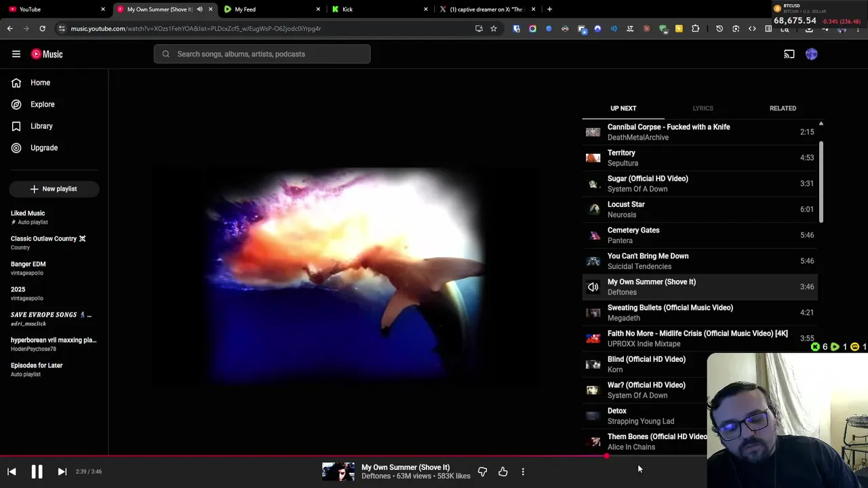Bookmark this page with the star

[x=494, y=28]
